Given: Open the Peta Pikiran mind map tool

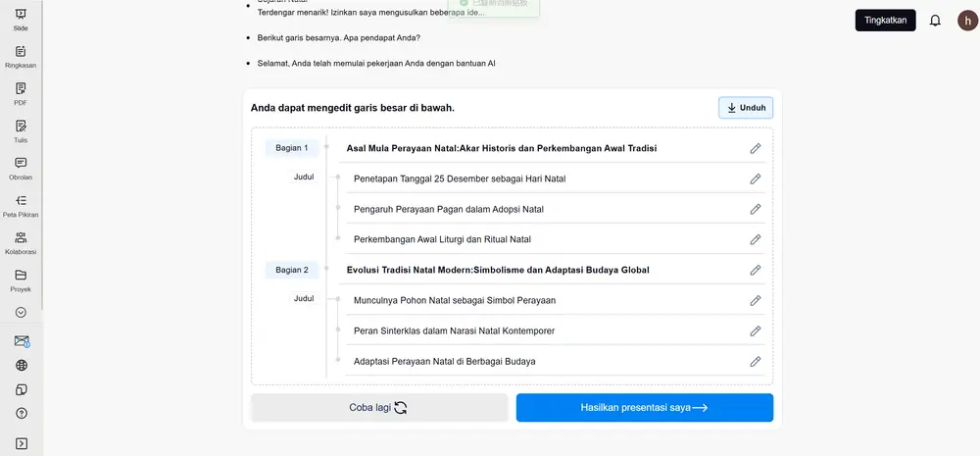Looking at the screenshot, I should (x=21, y=206).
